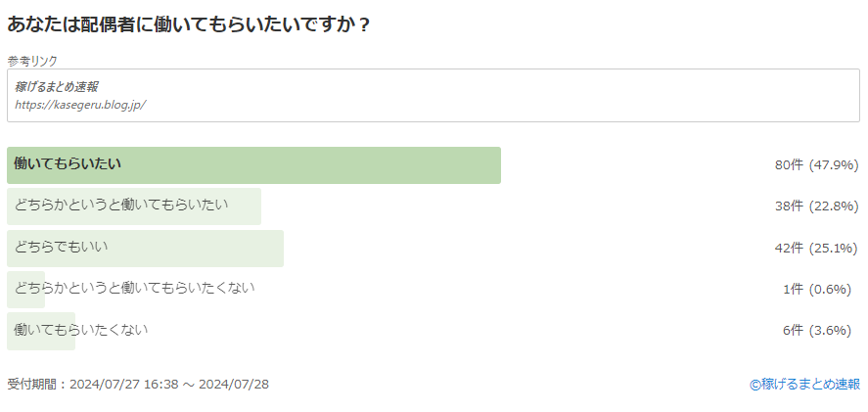The height and width of the screenshot is (412, 868).
Task: Click the https://kasegeru.blog.jp/ URL text
Action: pos(80,105)
